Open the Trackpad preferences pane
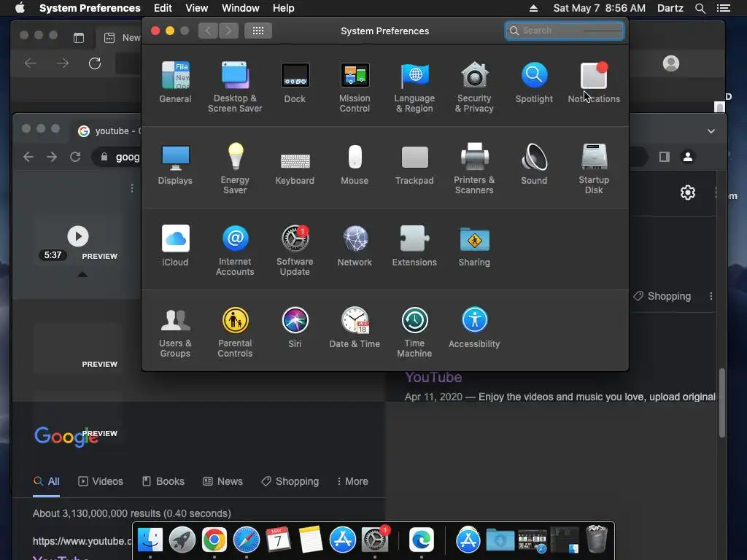Screen dimensions: 747x560 [x=414, y=164]
